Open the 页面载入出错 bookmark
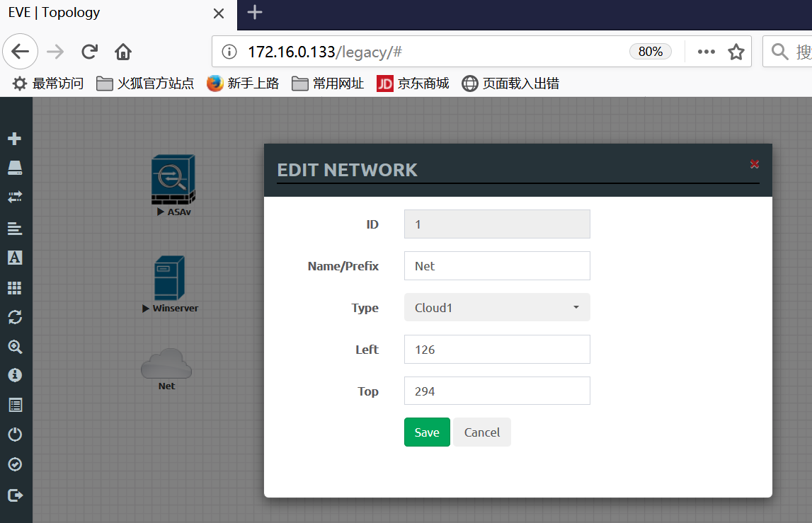The height and width of the screenshot is (523, 812). pyautogui.click(x=510, y=84)
